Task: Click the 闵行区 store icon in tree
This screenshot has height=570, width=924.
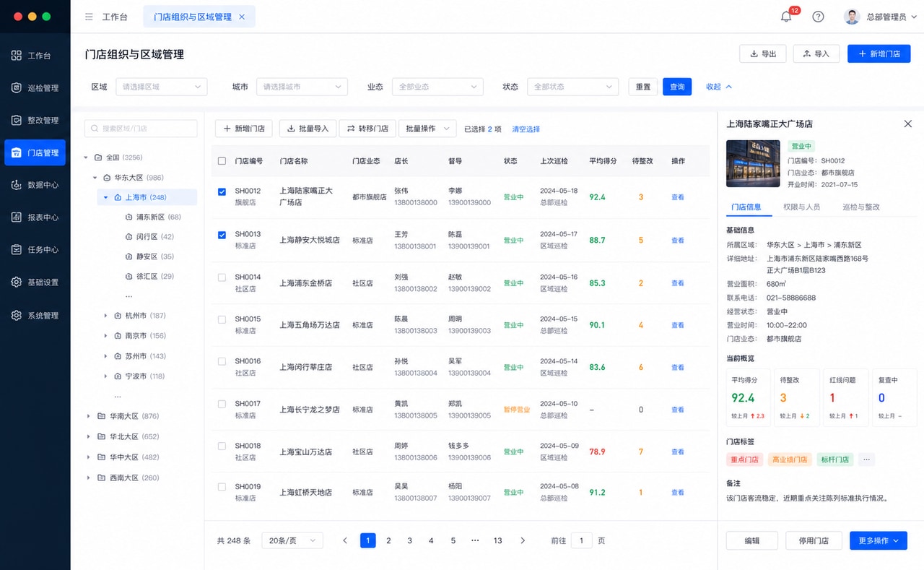Action: 129,237
